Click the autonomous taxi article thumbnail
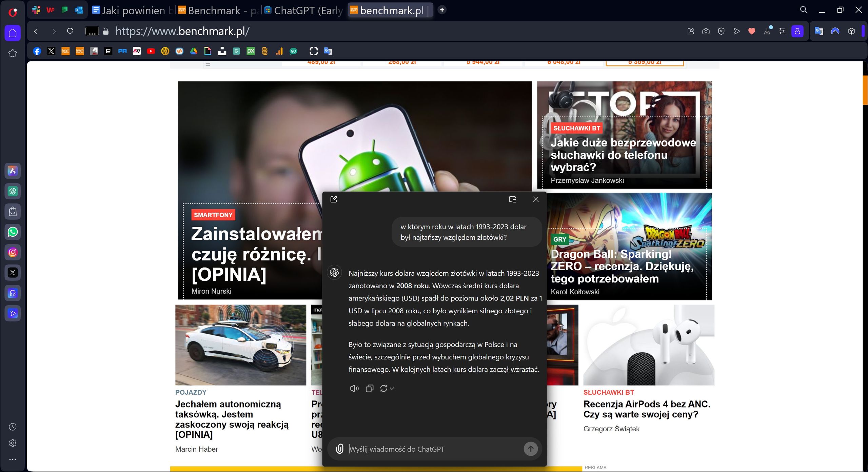 coord(240,345)
